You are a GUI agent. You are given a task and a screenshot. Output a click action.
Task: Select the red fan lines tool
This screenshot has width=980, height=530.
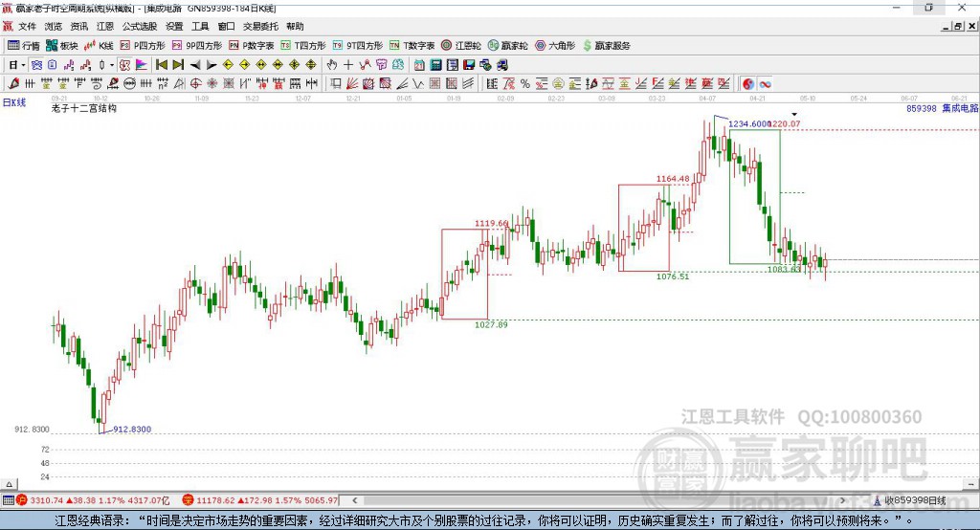coord(352,84)
